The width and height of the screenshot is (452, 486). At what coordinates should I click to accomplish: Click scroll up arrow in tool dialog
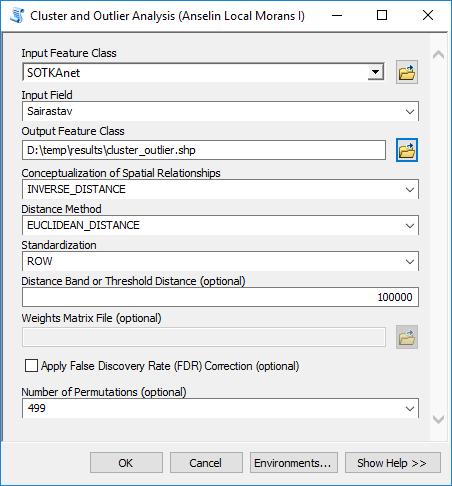[438, 54]
